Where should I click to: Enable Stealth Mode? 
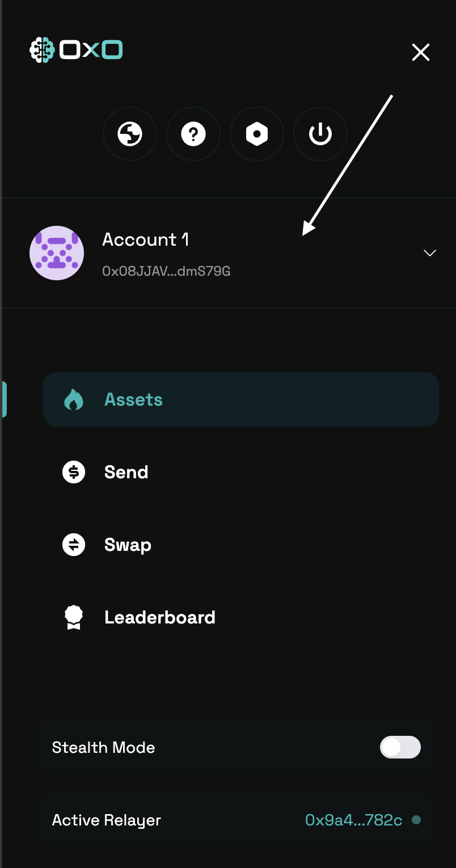[400, 747]
